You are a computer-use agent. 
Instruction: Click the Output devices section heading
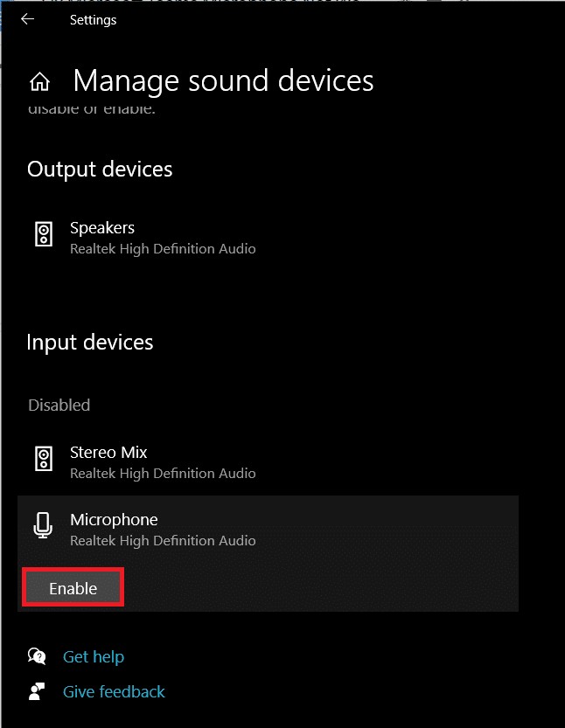pos(100,169)
